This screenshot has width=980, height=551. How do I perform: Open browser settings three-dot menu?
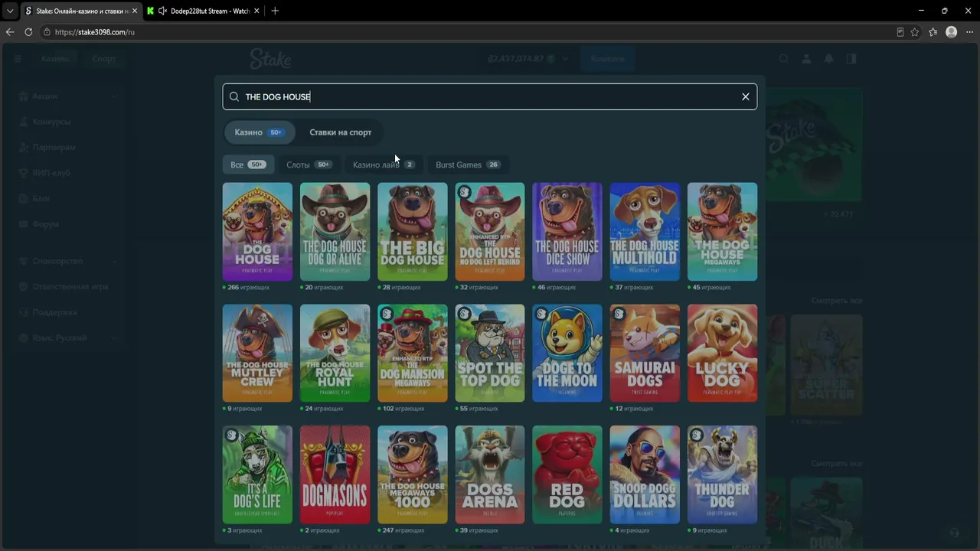[x=969, y=32]
